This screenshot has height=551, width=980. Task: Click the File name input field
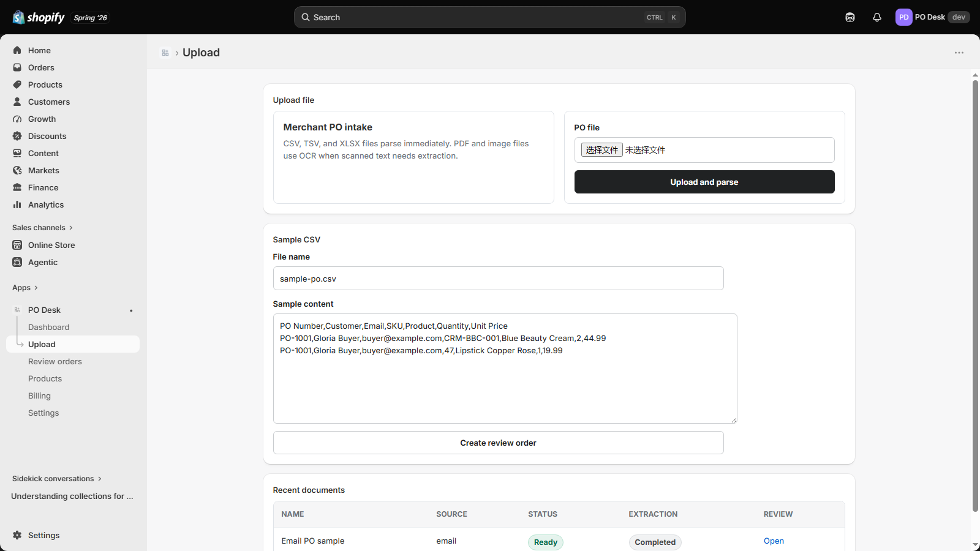coord(498,279)
